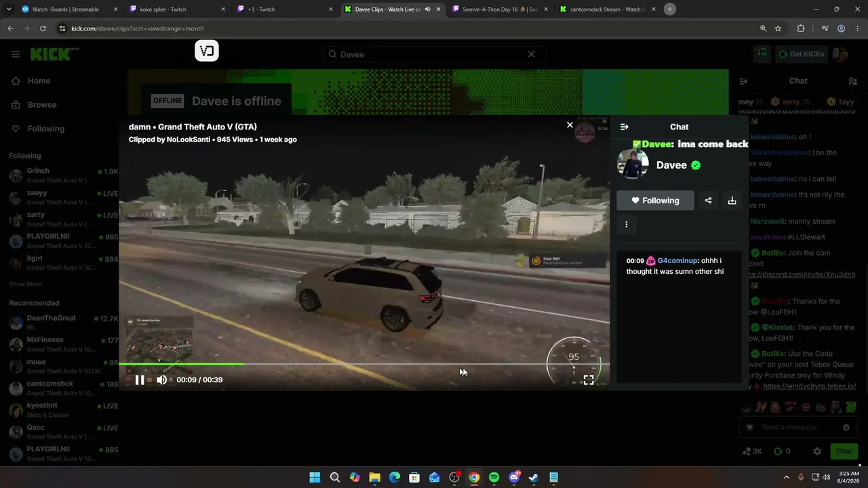Share the clip via share icon
The width and height of the screenshot is (868, 488).
pyautogui.click(x=708, y=201)
